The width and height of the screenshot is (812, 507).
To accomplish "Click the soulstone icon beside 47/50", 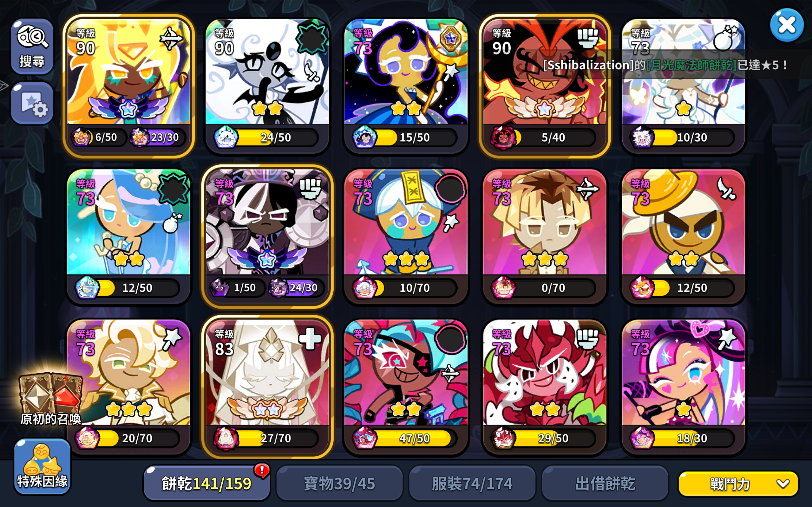I will pos(365,438).
